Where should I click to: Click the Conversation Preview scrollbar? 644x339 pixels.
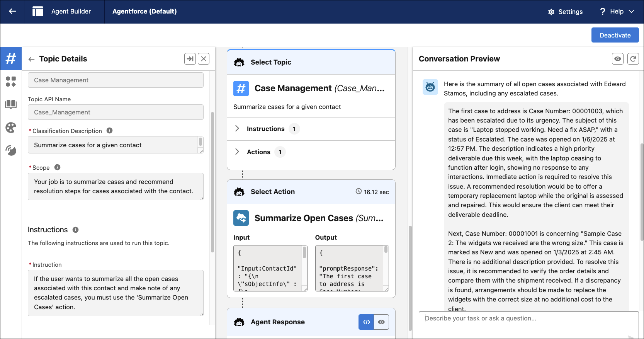[x=642, y=192]
